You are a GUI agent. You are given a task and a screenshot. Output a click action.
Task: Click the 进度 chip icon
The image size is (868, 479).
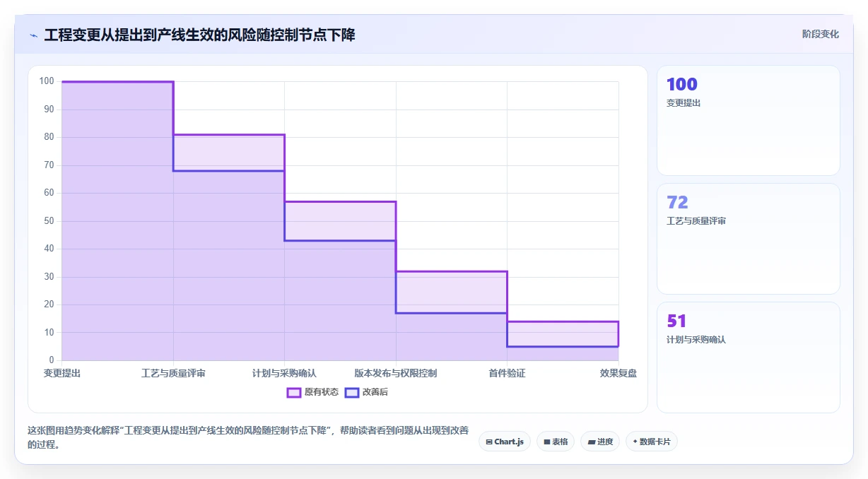[x=591, y=442]
